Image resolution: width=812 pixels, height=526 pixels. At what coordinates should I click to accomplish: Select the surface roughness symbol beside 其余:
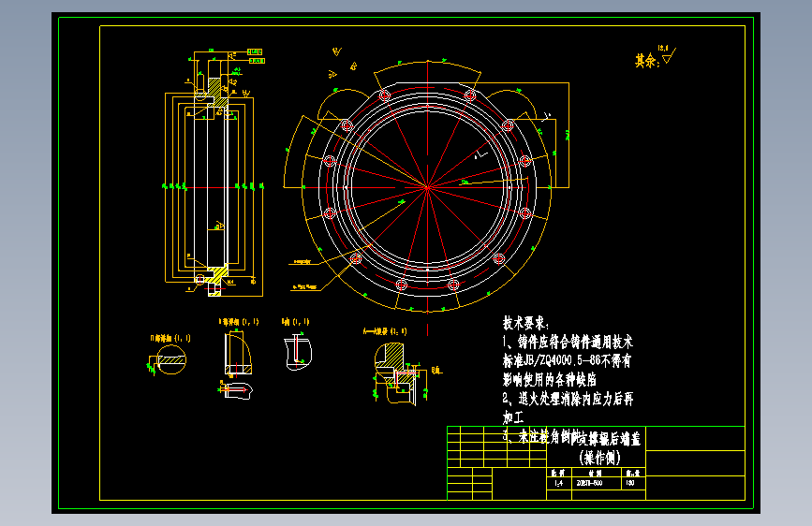[669, 54]
